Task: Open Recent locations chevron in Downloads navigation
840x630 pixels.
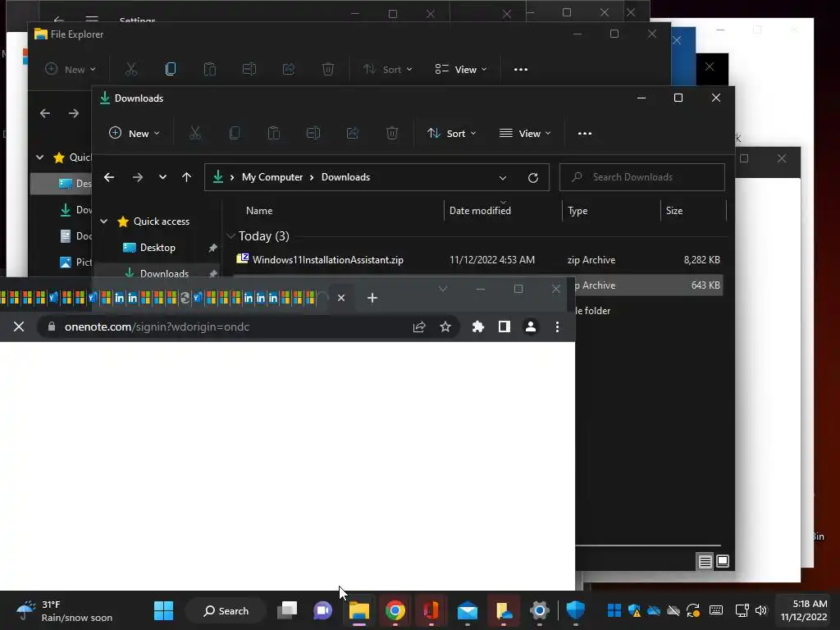Action: point(162,177)
